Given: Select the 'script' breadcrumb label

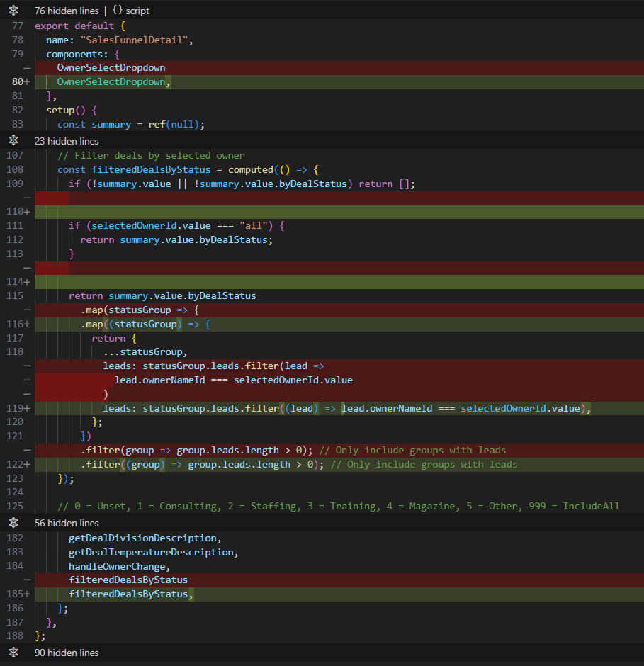Looking at the screenshot, I should [x=137, y=11].
